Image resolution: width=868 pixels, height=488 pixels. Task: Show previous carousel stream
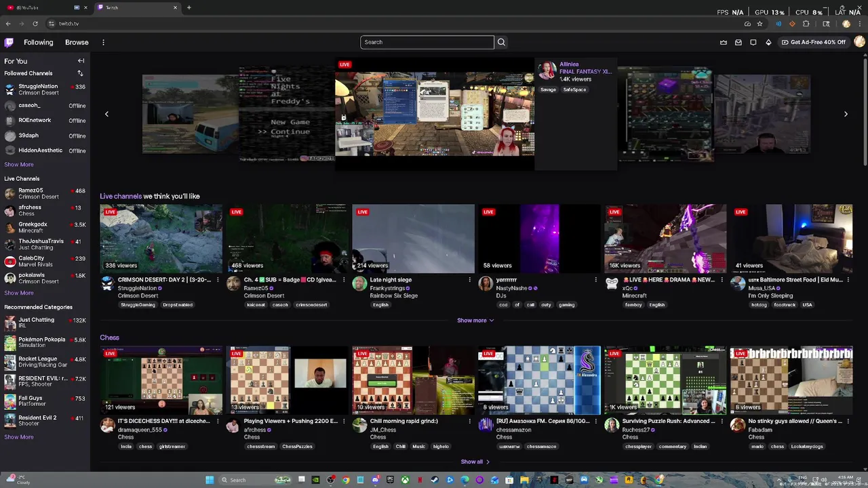coord(106,114)
